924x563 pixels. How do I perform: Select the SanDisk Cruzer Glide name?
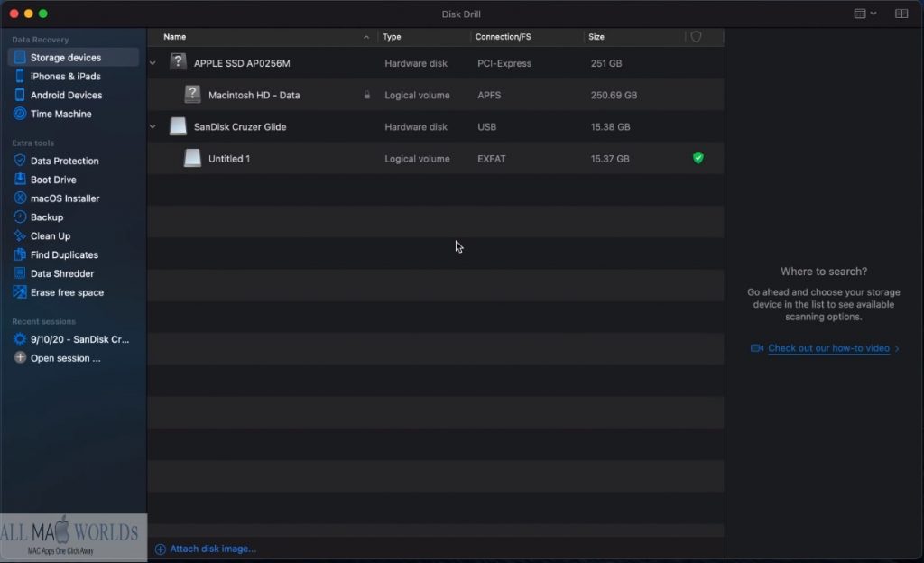click(240, 126)
